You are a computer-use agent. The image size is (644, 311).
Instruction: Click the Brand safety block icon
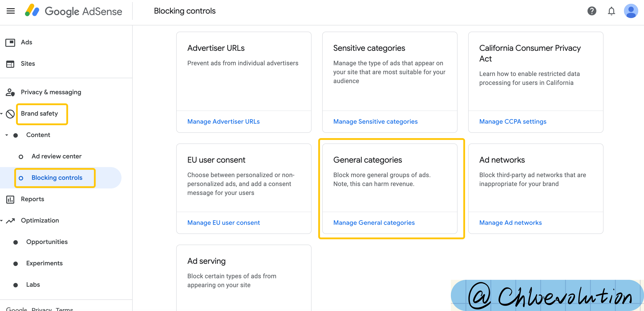click(10, 114)
